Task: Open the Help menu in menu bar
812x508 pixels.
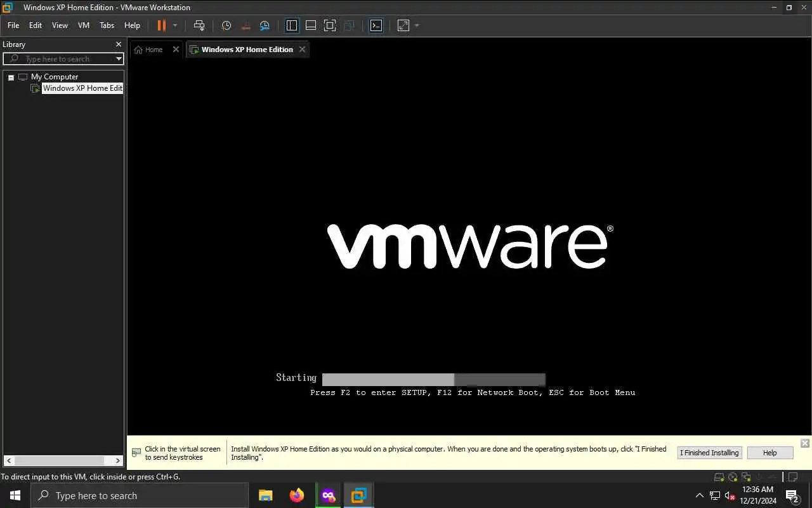Action: point(132,25)
